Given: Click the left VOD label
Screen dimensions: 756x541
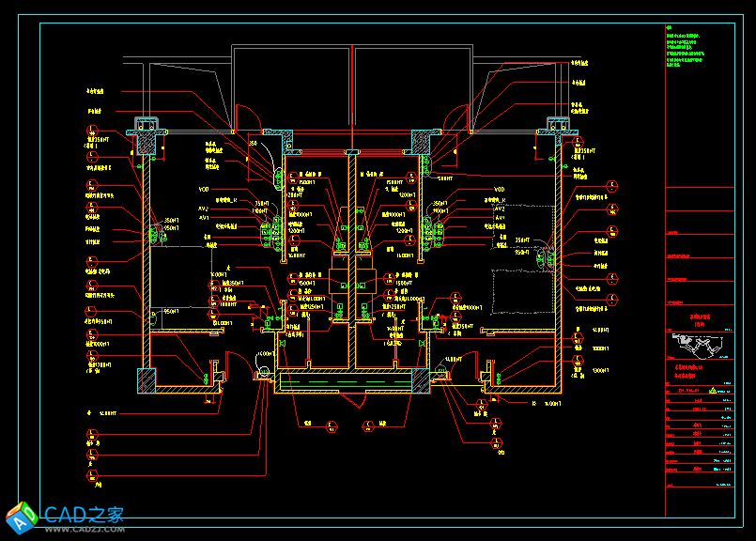Looking at the screenshot, I should [204, 190].
